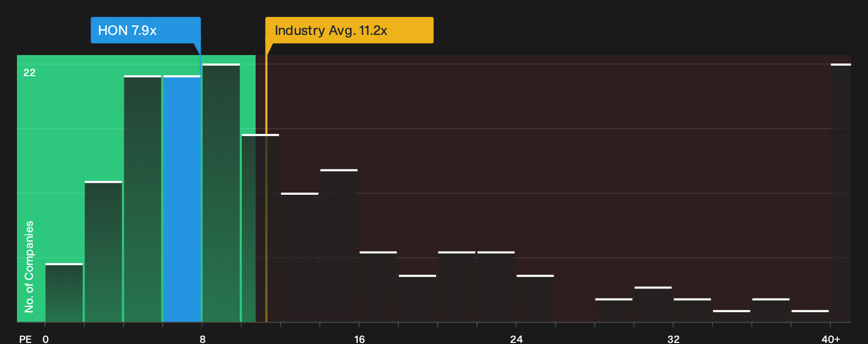Click the bar ending at PE 16

coord(339,246)
